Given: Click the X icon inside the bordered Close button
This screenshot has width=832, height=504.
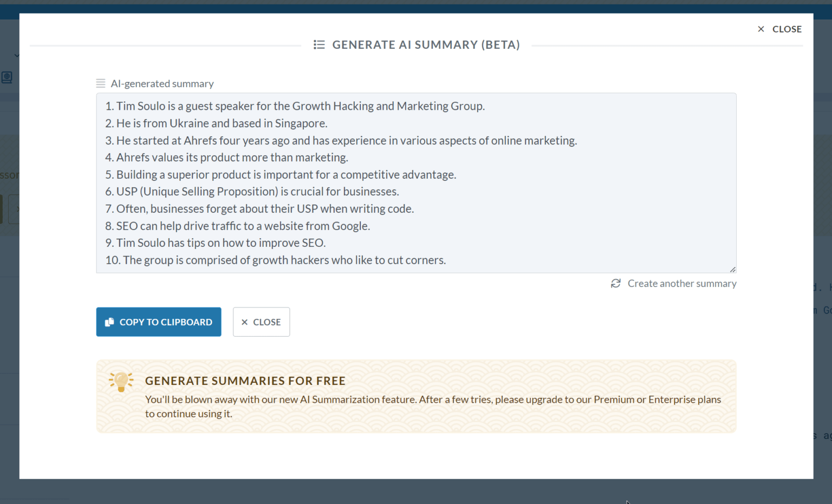Looking at the screenshot, I should tap(245, 322).
